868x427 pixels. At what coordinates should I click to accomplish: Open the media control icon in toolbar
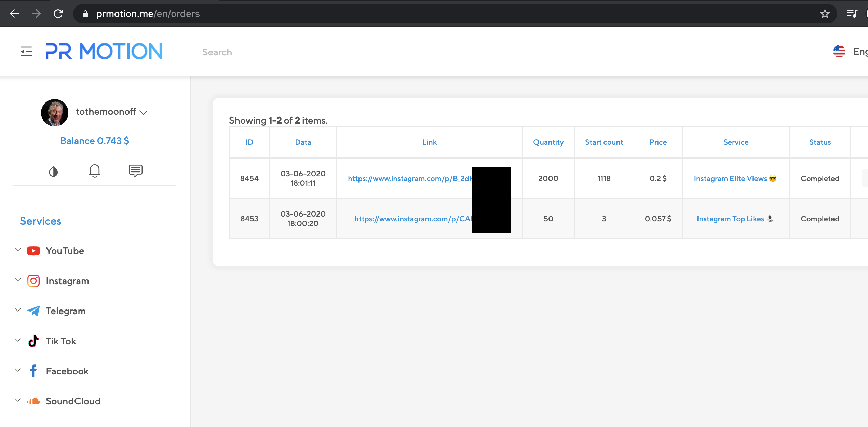pyautogui.click(x=852, y=14)
